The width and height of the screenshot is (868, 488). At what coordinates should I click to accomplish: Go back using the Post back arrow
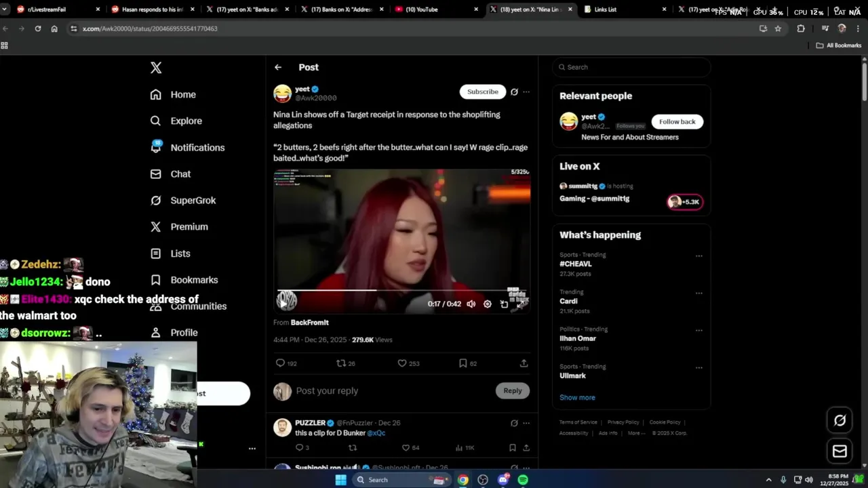(278, 67)
